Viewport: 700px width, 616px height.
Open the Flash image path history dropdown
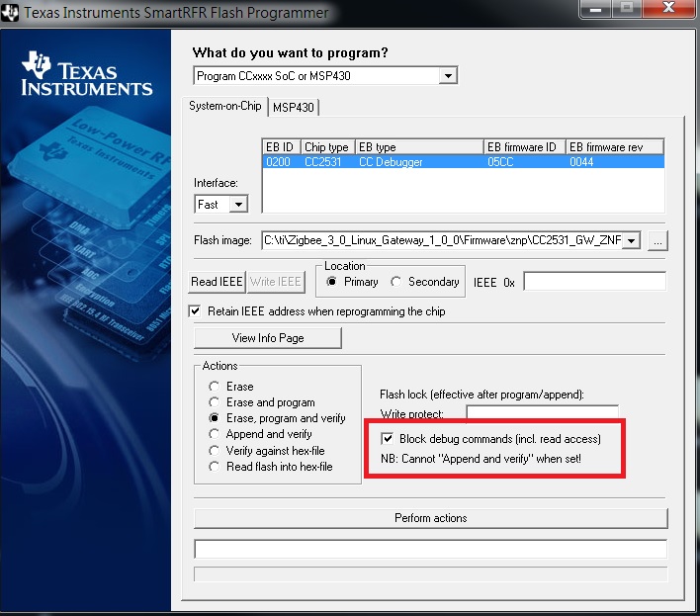pos(631,240)
